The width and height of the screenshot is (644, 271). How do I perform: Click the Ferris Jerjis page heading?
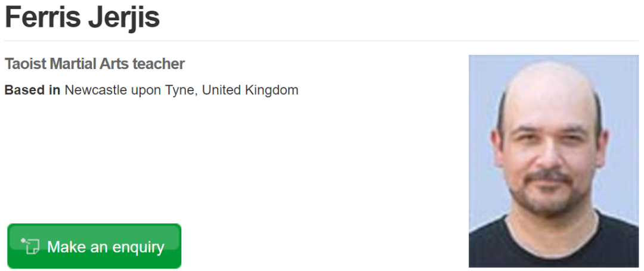click(82, 17)
